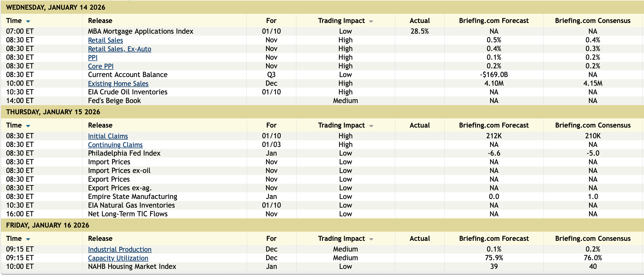
Task: Click the 28.5% actual value for MBA Mortgage
Action: (420, 31)
